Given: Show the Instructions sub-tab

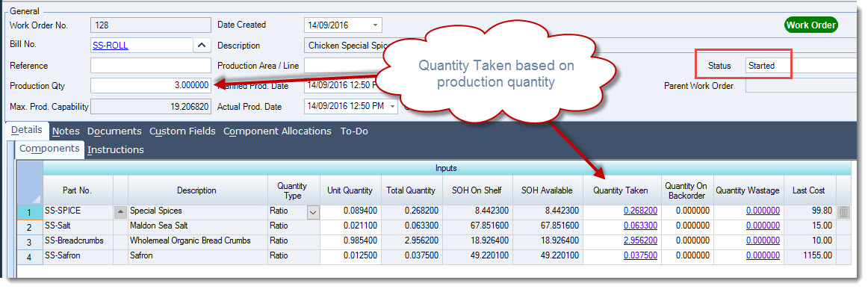Looking at the screenshot, I should click(x=116, y=149).
